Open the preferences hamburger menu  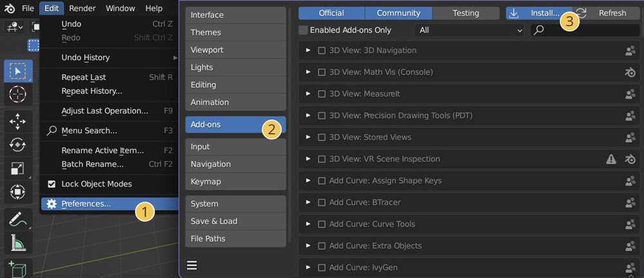pyautogui.click(x=192, y=265)
